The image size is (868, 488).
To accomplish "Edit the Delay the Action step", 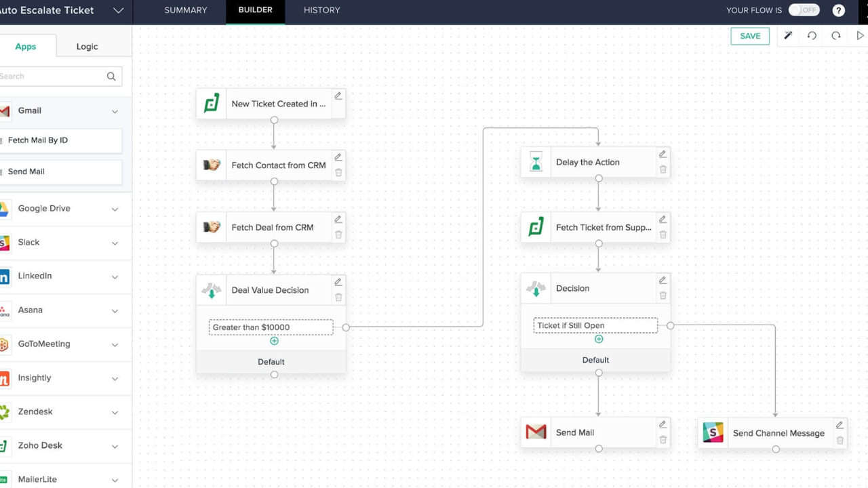I will coord(663,155).
